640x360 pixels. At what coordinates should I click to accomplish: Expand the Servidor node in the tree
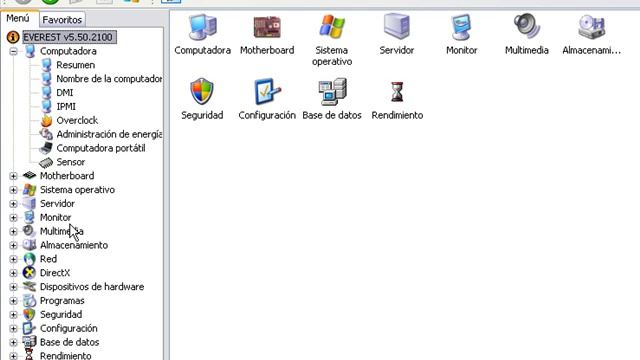[x=13, y=204]
